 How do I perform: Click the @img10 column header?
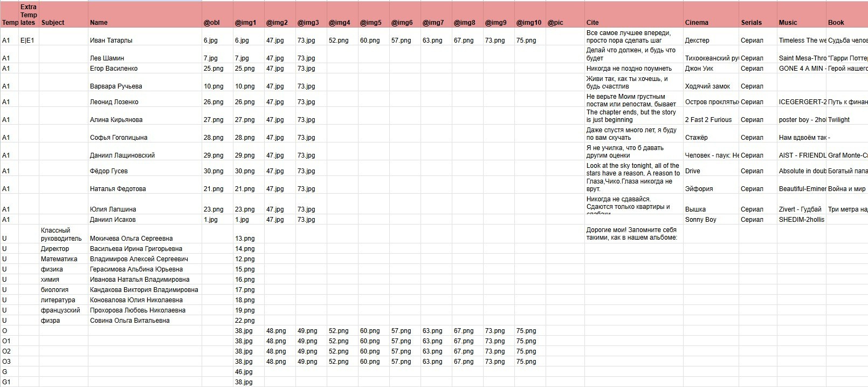click(528, 23)
